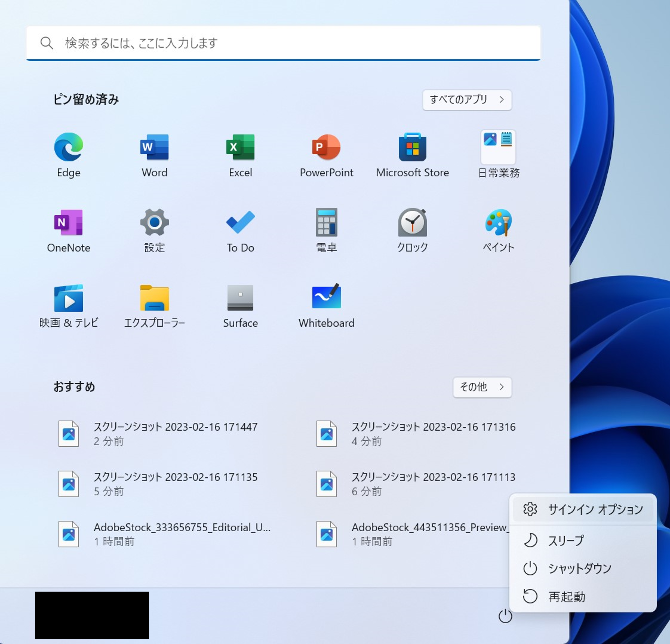
Task: Expand すべてのアプリ to view all apps
Action: click(x=467, y=100)
